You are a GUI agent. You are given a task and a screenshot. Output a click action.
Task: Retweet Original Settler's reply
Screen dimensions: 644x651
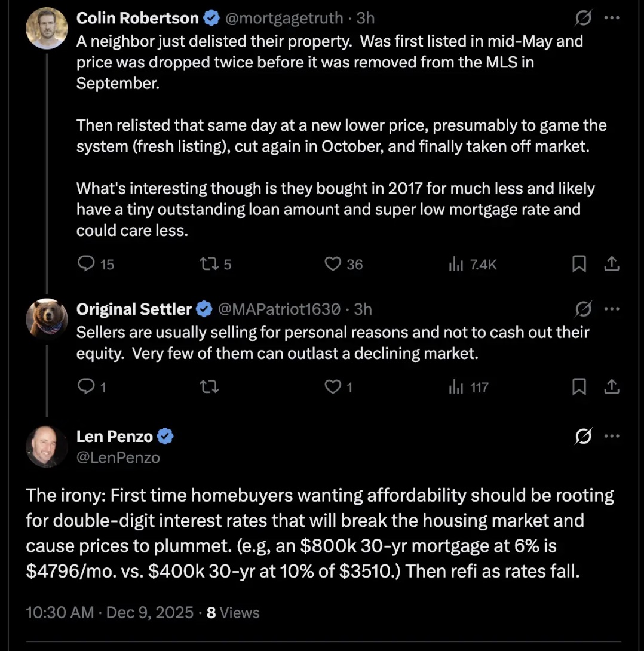[x=209, y=388]
